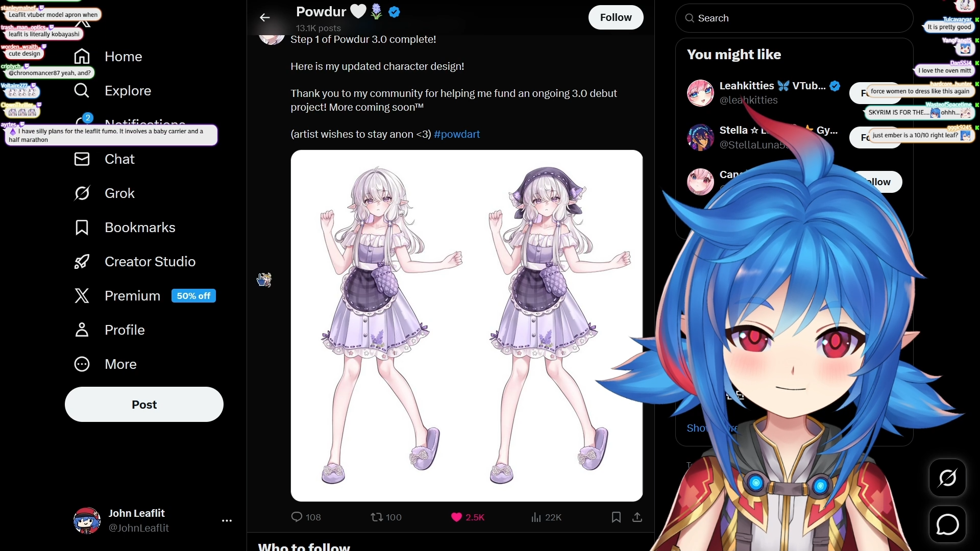
Task: Open the reply comments icon with 108
Action: [306, 517]
